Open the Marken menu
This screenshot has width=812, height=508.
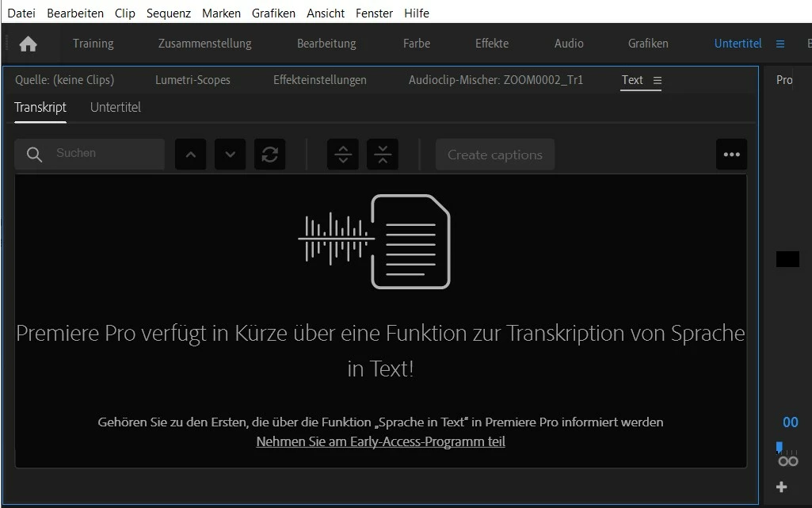[221, 13]
